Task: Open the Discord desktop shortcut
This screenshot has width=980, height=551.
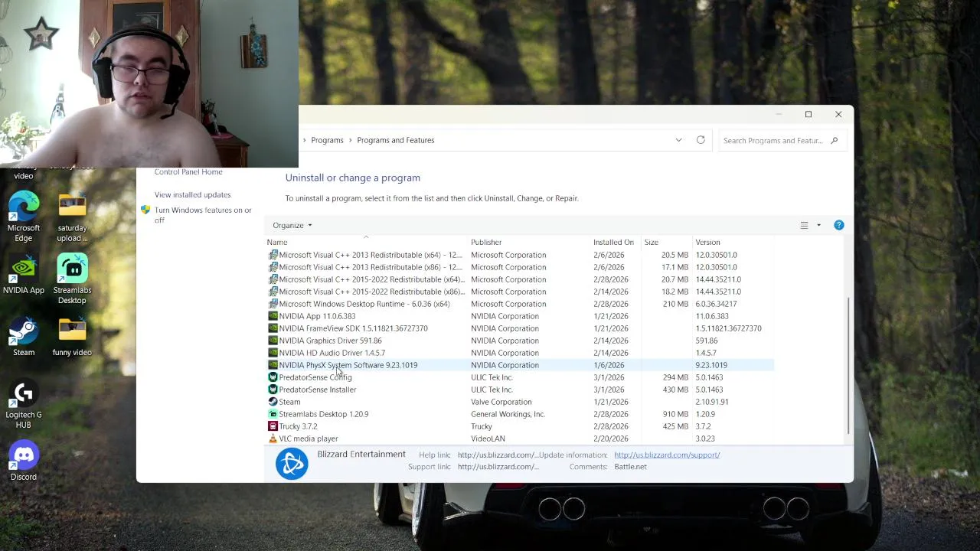Action: click(24, 461)
